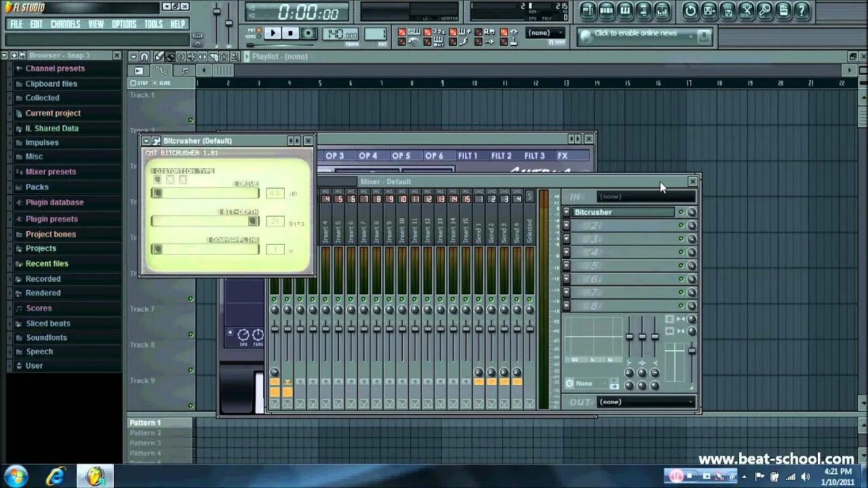Open the audio editor icon
The image size is (868, 488).
coord(746,10)
